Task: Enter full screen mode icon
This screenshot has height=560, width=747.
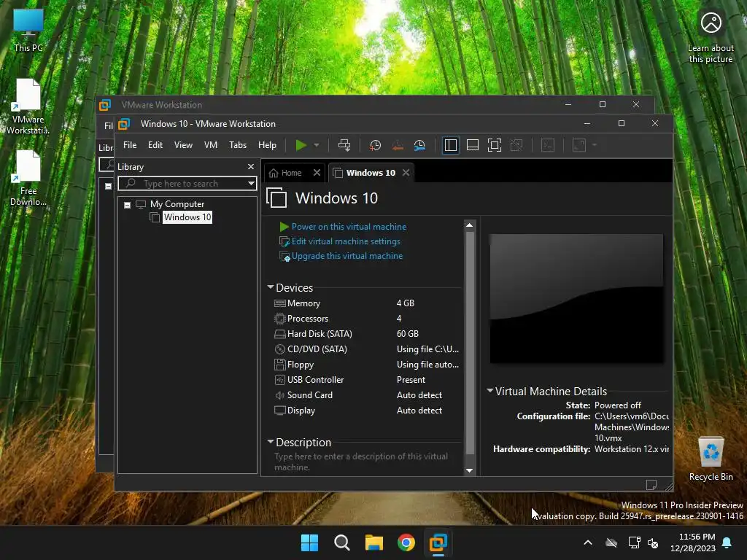Action: click(495, 145)
